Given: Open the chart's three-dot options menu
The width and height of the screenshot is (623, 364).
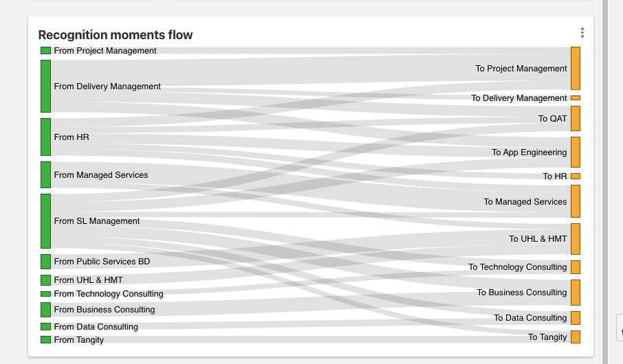Looking at the screenshot, I should pyautogui.click(x=582, y=33).
